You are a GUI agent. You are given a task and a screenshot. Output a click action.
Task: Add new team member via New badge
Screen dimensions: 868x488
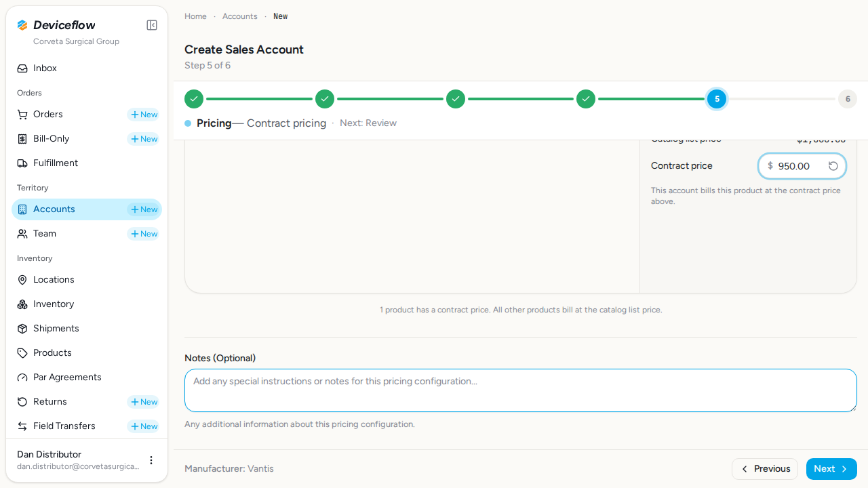[x=143, y=234]
